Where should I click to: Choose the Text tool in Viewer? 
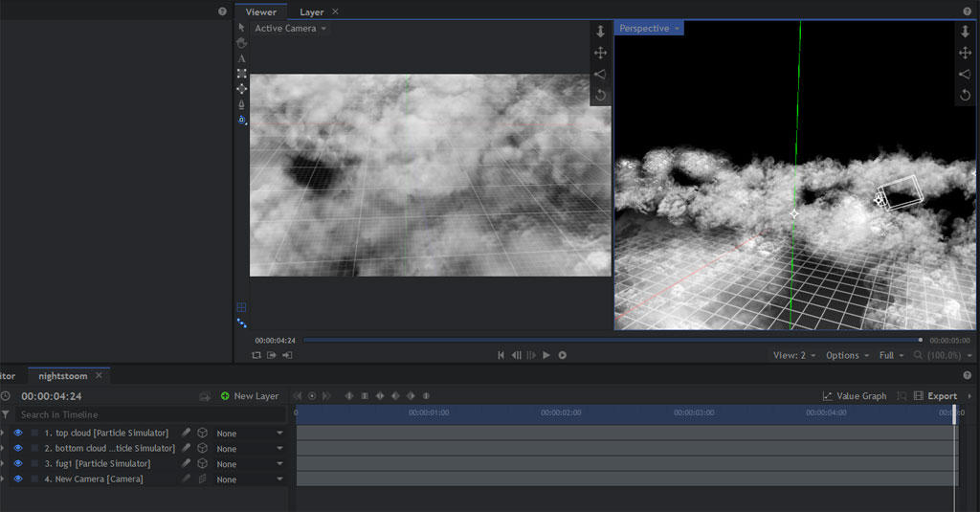click(241, 58)
